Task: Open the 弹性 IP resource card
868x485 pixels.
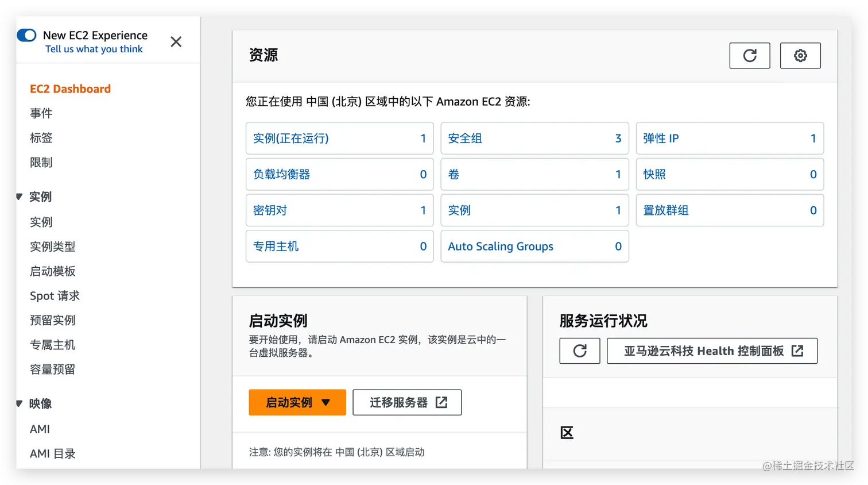Action: pos(730,138)
